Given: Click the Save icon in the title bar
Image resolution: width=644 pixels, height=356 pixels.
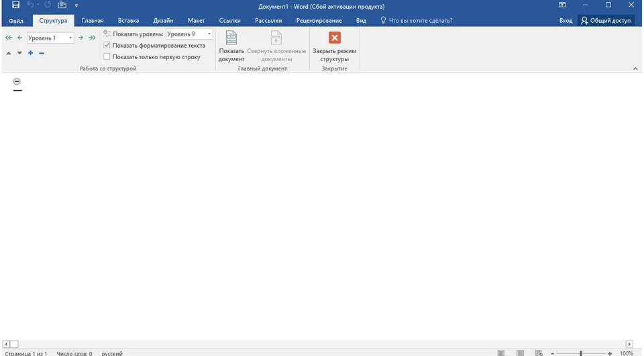Looking at the screenshot, I should (x=15, y=5).
